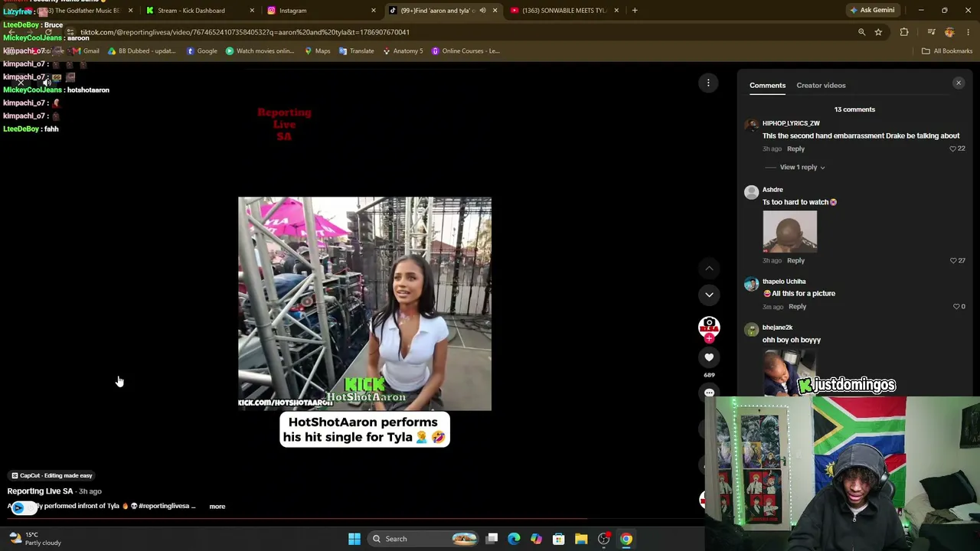Open File Explorer from the taskbar
980x551 pixels.
581,539
